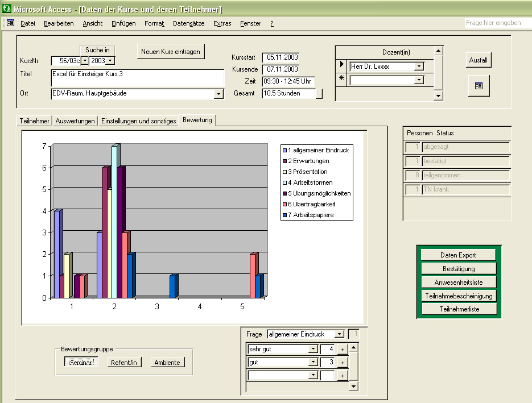532x403 pixels.
Task: Click scroll down arrow in rating list
Action: [x=353, y=387]
